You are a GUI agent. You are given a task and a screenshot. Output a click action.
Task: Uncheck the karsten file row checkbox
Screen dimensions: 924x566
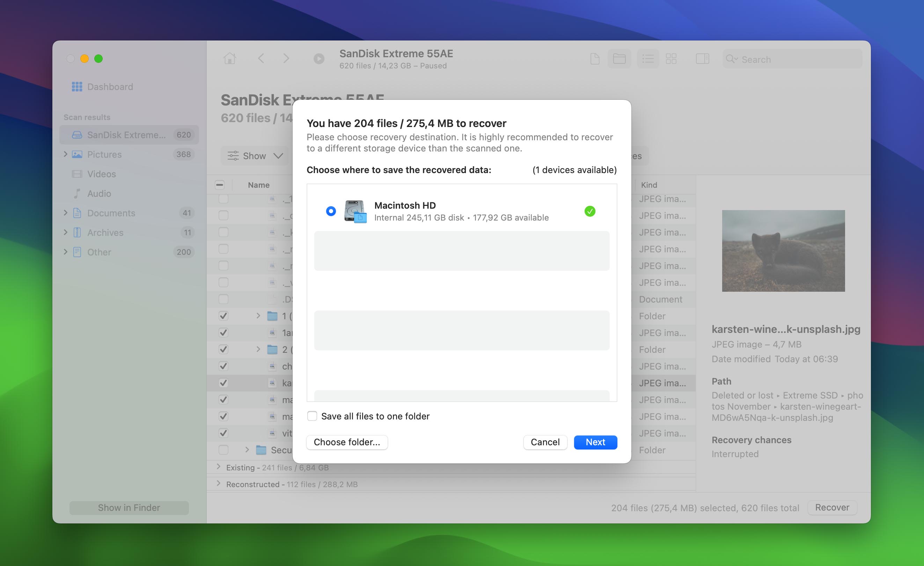223,383
